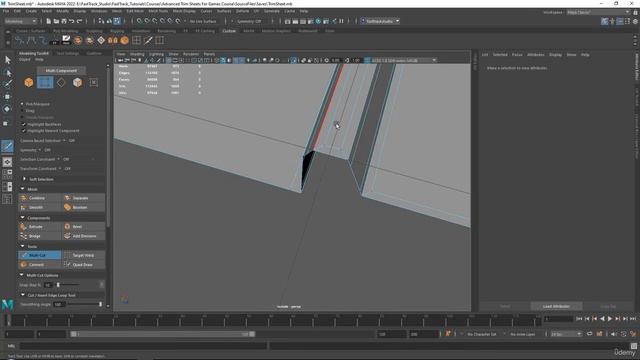The width and height of the screenshot is (640, 360).
Task: Collapse Multi-Cut Options section
Action: [x=22, y=276]
